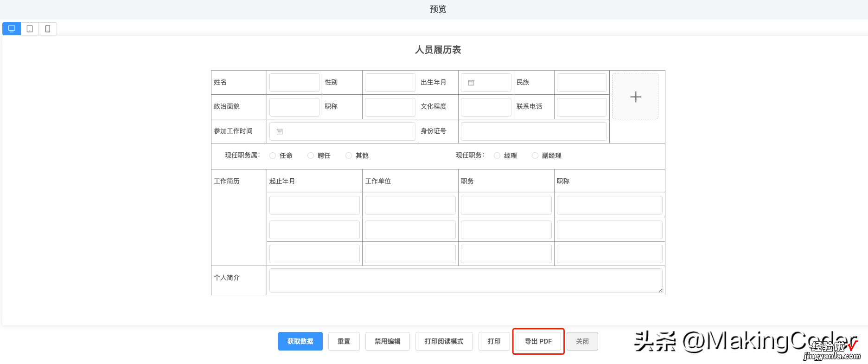This screenshot has height=364, width=868.
Task: Click first row 职称 input in 工作简历
Action: 610,205
